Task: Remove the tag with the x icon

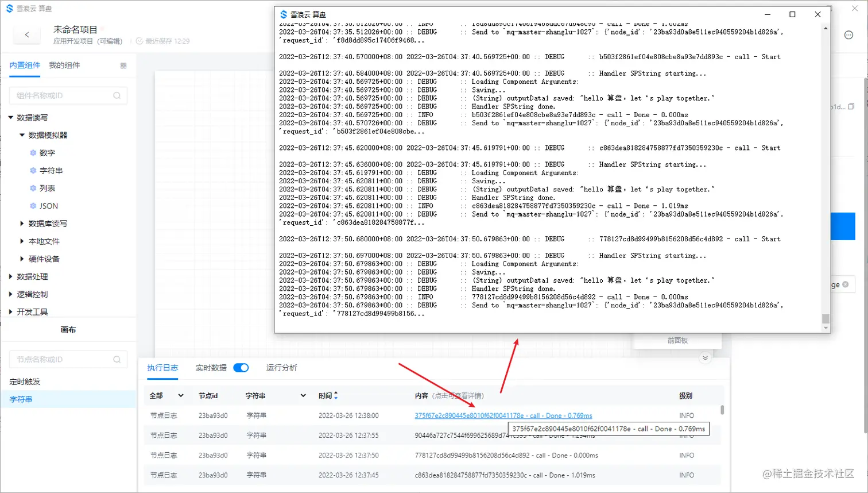Action: pos(846,284)
